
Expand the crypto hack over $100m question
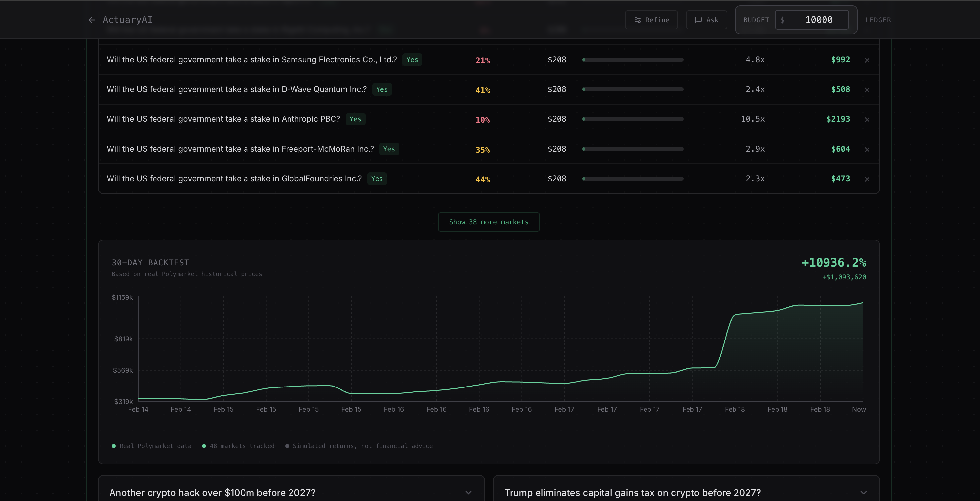tap(468, 493)
